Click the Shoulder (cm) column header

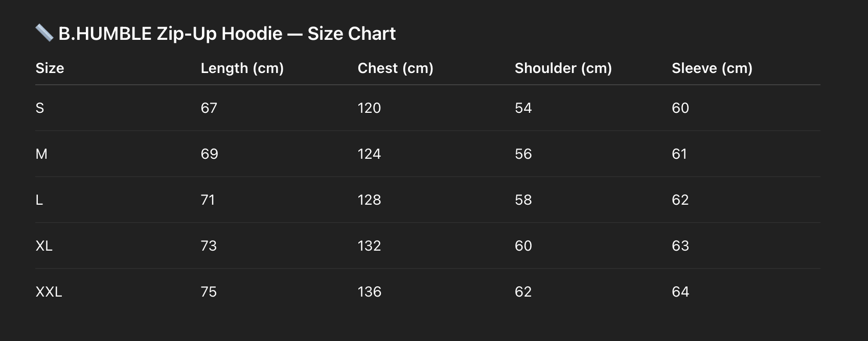coord(563,68)
